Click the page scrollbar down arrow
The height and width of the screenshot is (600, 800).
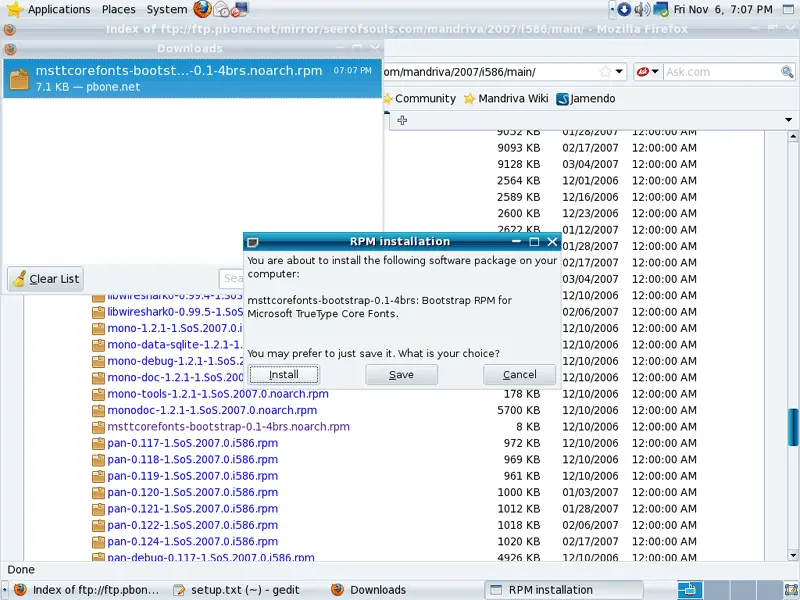(x=793, y=555)
